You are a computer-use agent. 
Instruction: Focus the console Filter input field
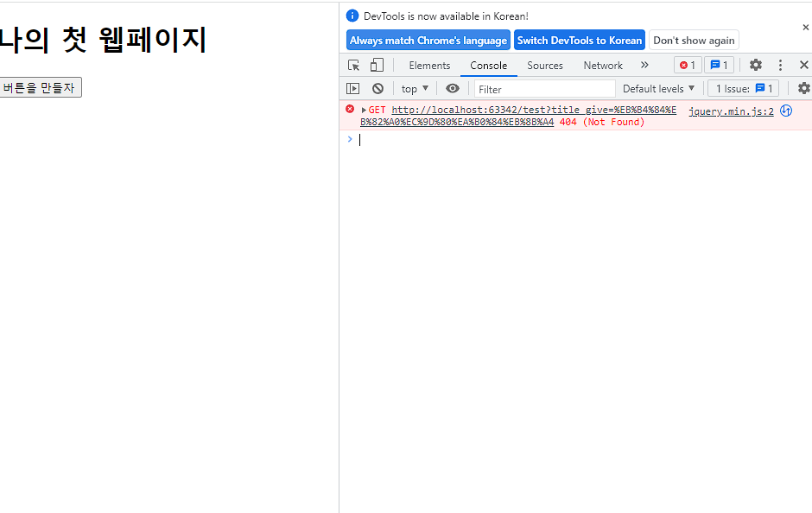tap(545, 89)
